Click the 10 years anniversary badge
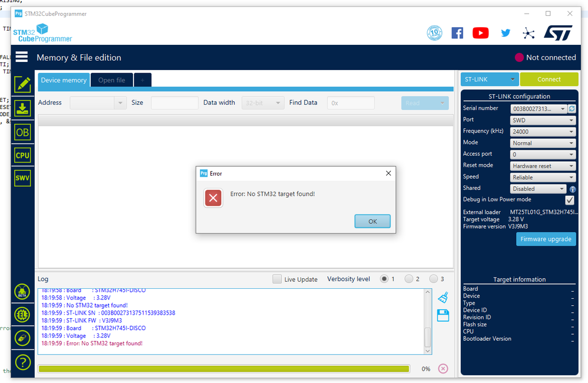Viewport: 588px width, 383px height. pyautogui.click(x=434, y=33)
